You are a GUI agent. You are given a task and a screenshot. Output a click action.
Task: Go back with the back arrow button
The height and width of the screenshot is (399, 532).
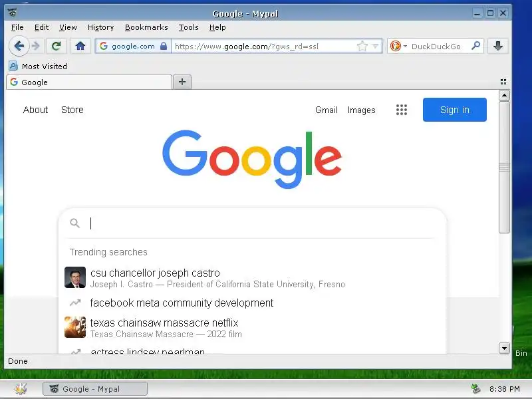click(x=19, y=46)
